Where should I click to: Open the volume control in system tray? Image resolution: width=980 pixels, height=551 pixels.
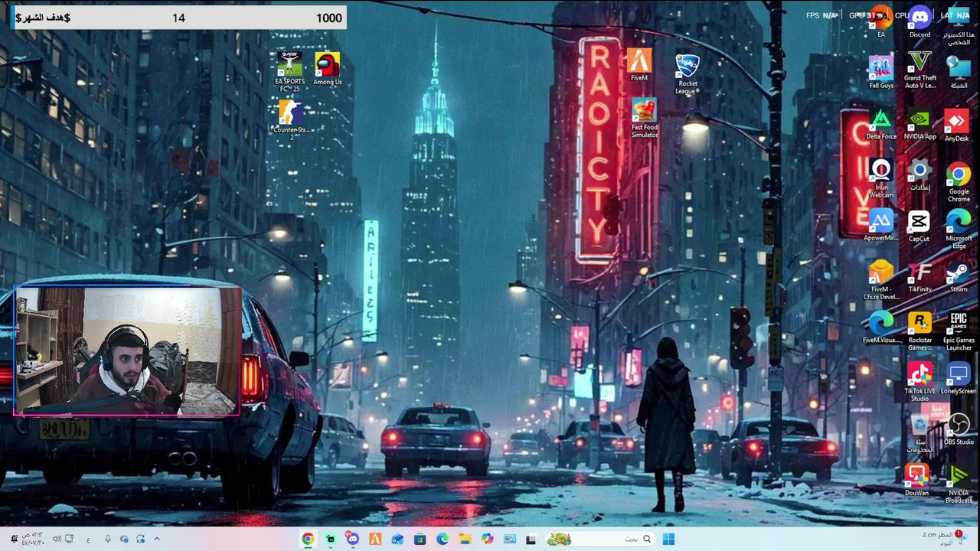click(57, 540)
